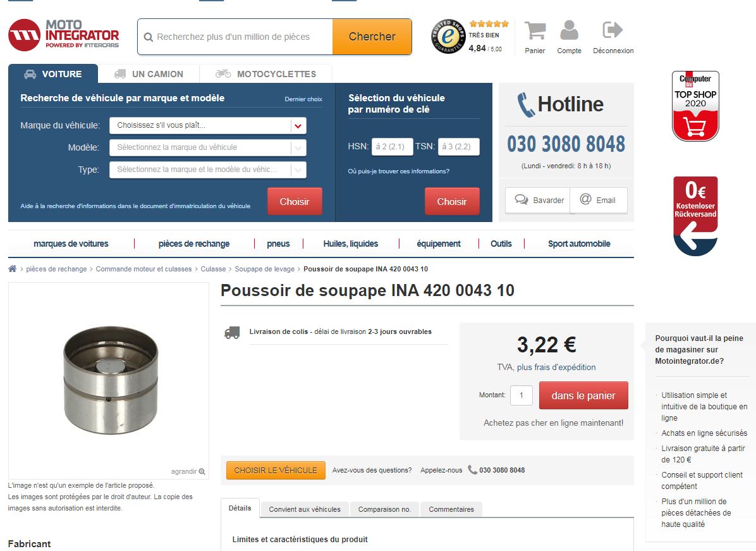The image size is (756, 551).
Task: Click the Kostenloser Rückversand banner
Action: pos(695,216)
